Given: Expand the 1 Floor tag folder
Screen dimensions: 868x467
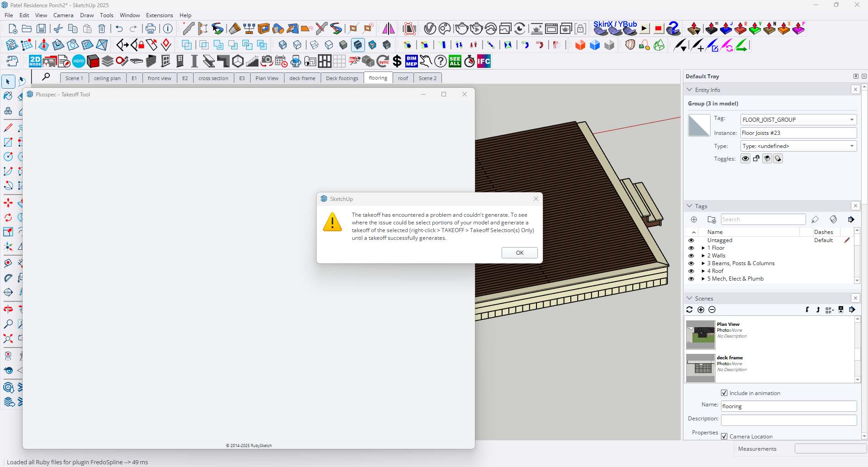Looking at the screenshot, I should click(703, 248).
